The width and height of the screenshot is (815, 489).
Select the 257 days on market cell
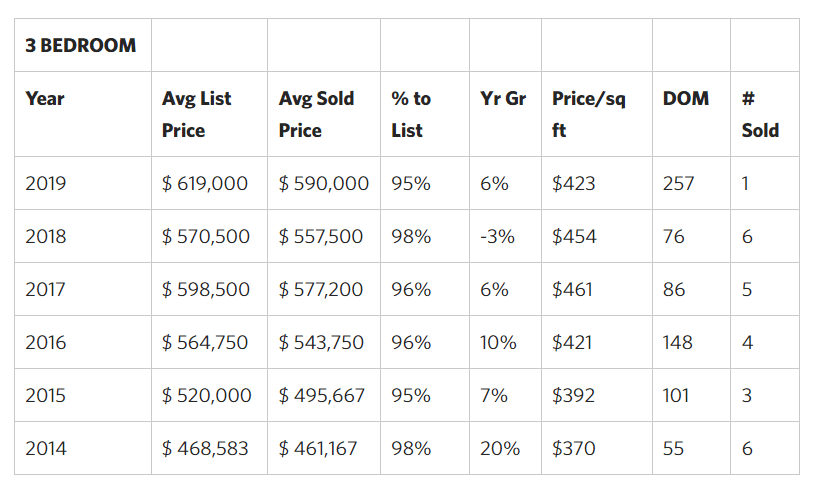pos(678,184)
